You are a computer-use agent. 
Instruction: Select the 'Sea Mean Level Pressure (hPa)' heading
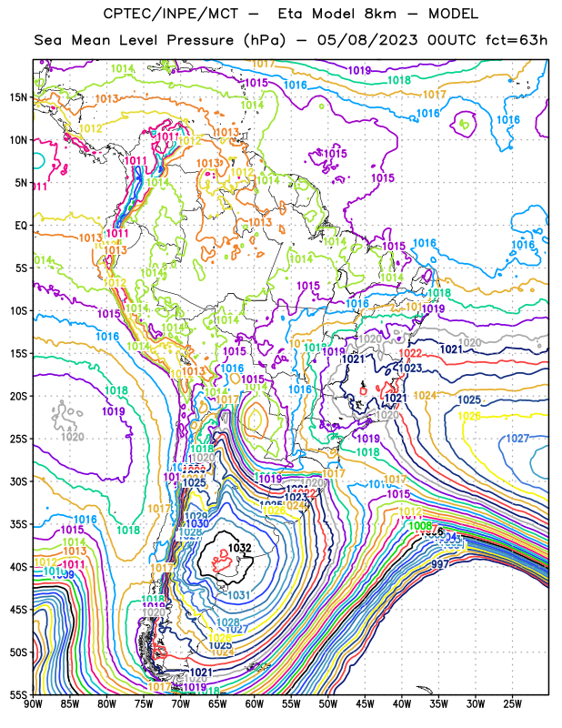(x=160, y=40)
